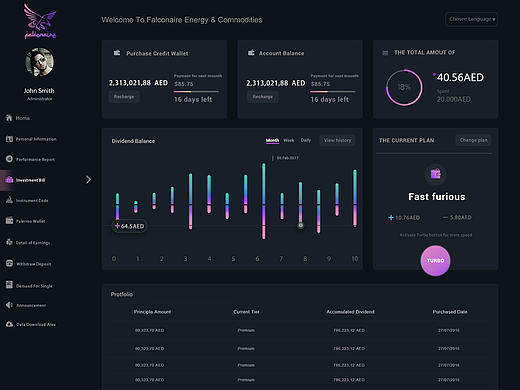Click the Palenno Wallet icon in the sidebar

click(9, 220)
